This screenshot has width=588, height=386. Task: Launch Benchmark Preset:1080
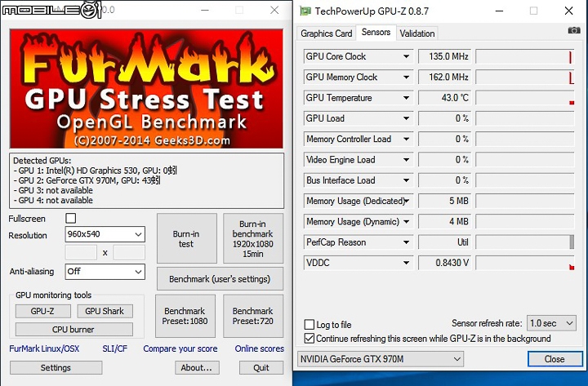[x=185, y=316]
